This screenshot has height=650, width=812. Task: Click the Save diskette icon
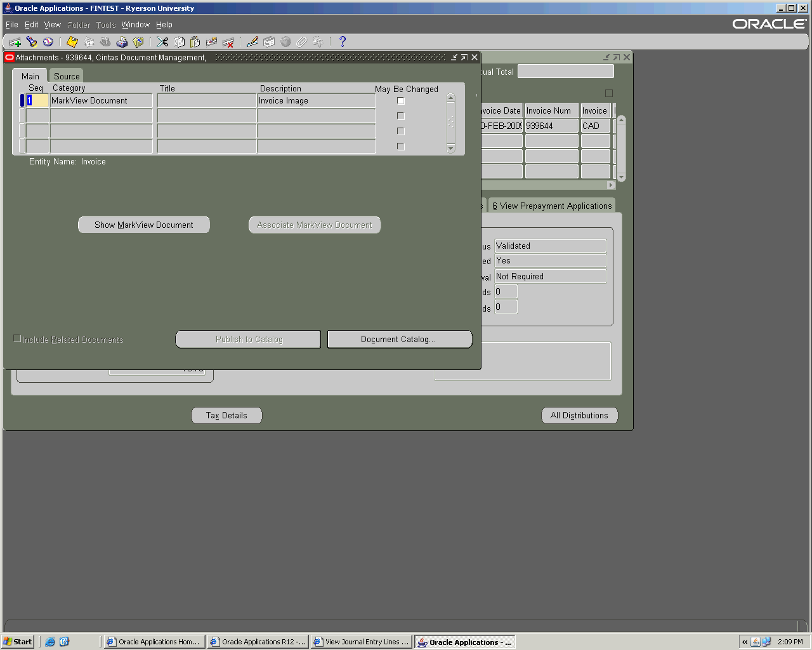tap(72, 42)
